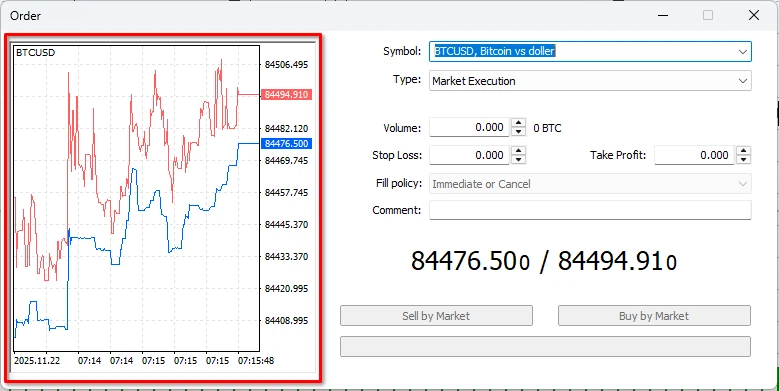Viewport: 779px width, 391px height.
Task: Click the blue bid price label 84476.500
Action: coord(286,144)
